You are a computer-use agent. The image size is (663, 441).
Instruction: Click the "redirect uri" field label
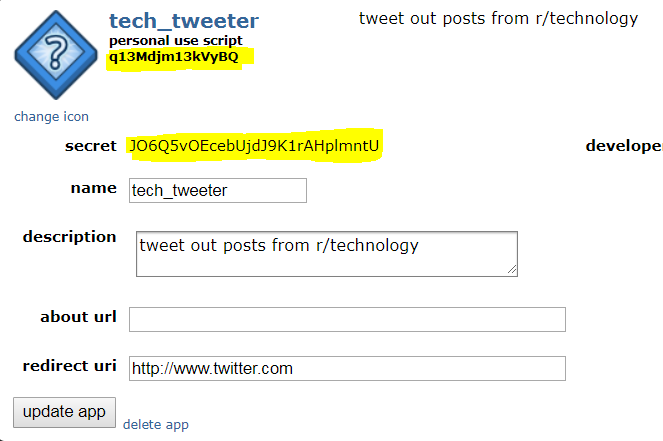(x=70, y=366)
